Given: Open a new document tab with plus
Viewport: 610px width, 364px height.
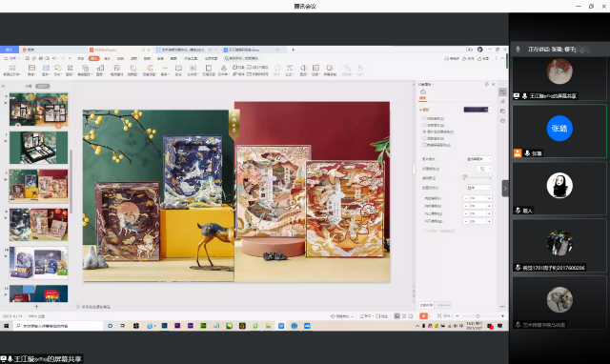Looking at the screenshot, I should (x=293, y=50).
